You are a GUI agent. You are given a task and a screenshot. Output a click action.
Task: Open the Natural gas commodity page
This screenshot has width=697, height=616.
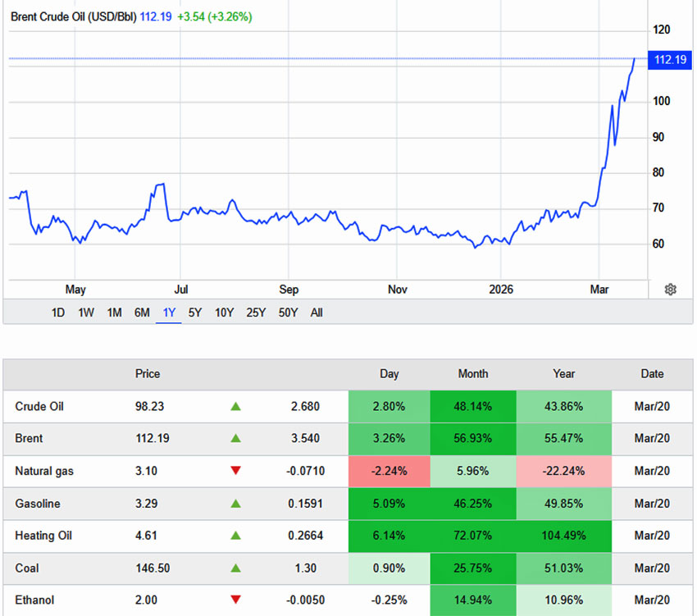[44, 471]
